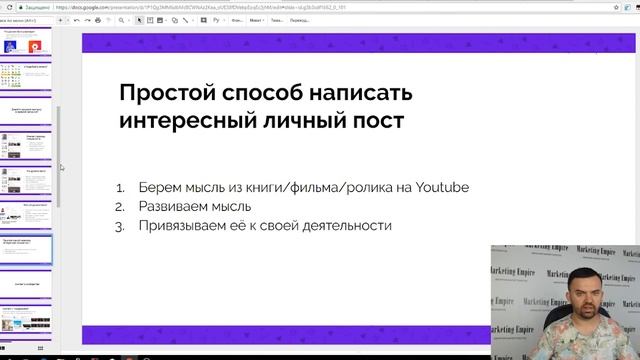Select slide thumbnail with blue and red logos
This screenshot has height=360, width=640.
(x=26, y=42)
